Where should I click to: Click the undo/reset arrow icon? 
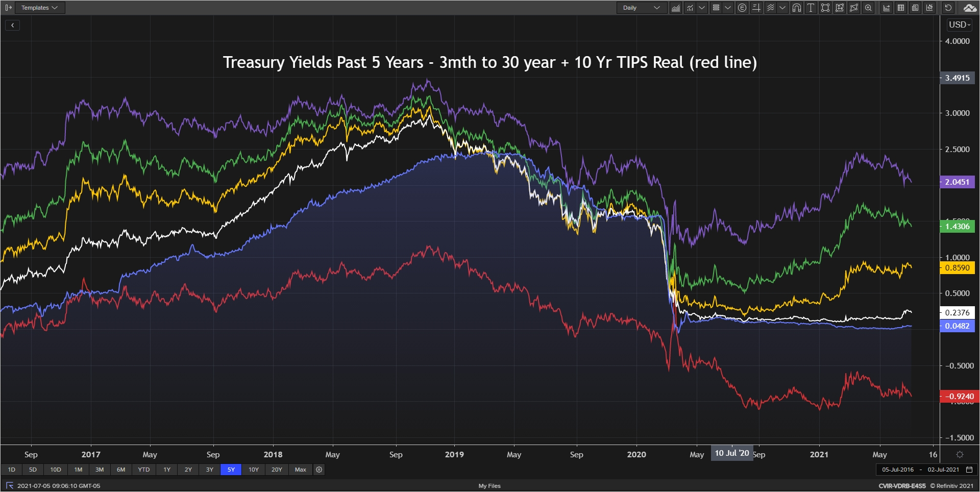[948, 8]
